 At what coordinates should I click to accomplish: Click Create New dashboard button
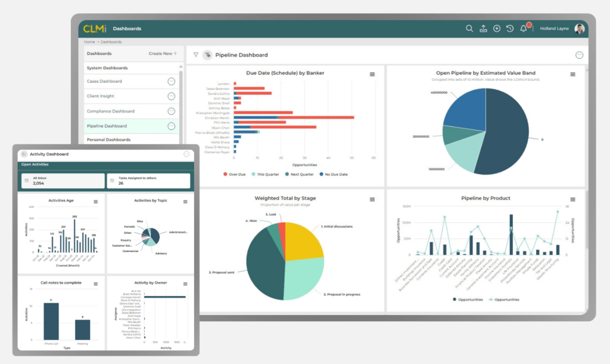[163, 54]
